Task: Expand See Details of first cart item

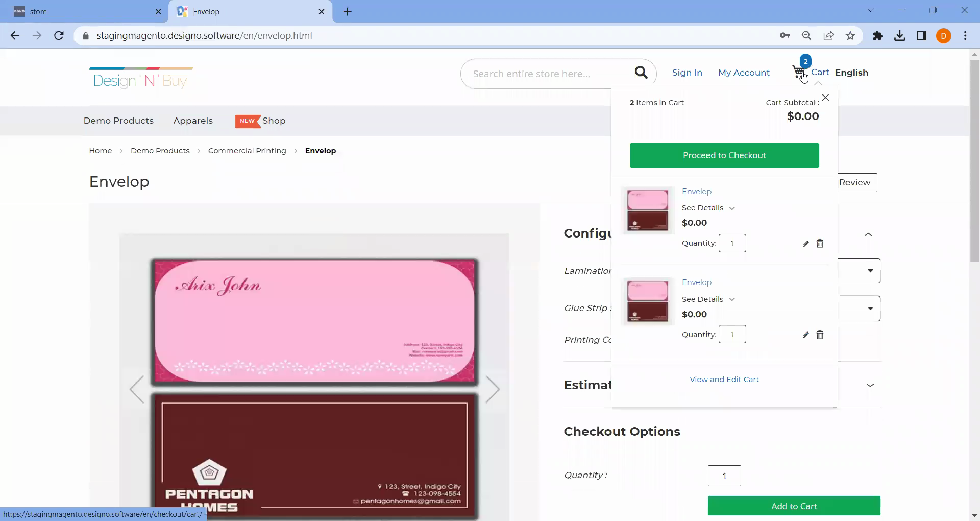Action: (708, 208)
